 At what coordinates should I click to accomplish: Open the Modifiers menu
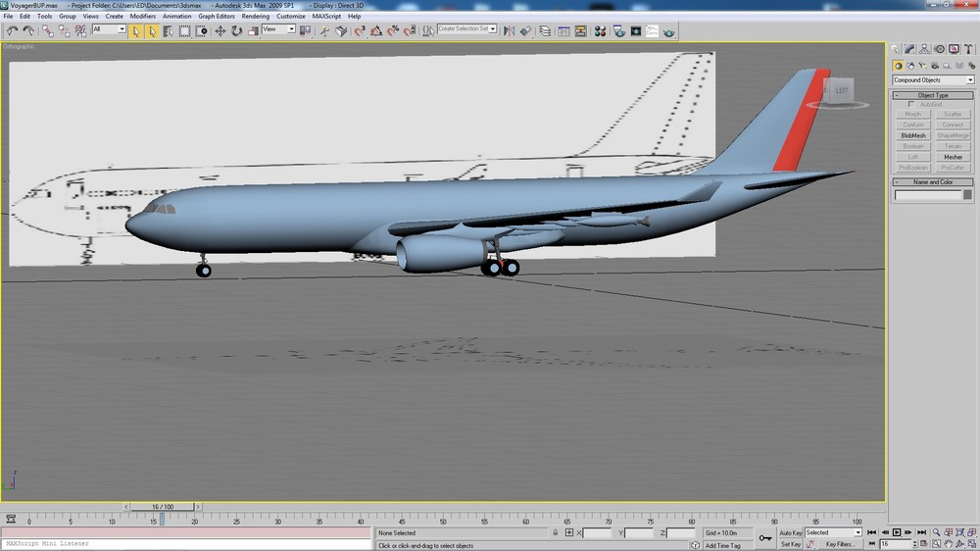coord(142,17)
